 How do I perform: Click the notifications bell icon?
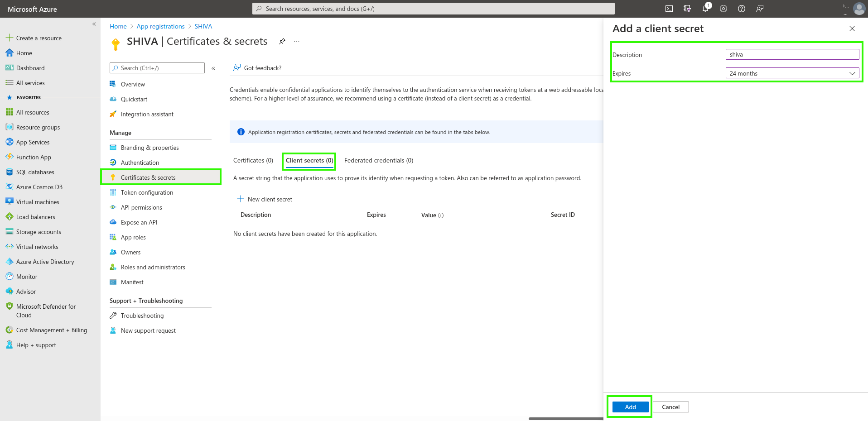tap(705, 9)
